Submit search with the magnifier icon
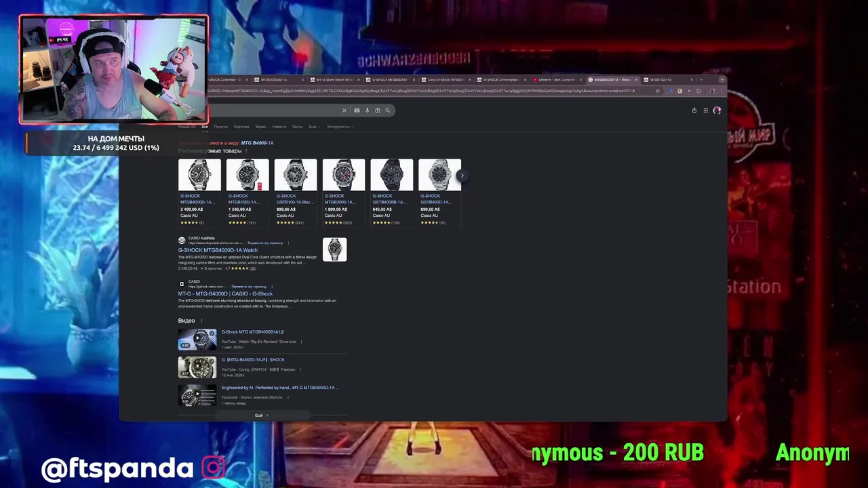 [388, 110]
